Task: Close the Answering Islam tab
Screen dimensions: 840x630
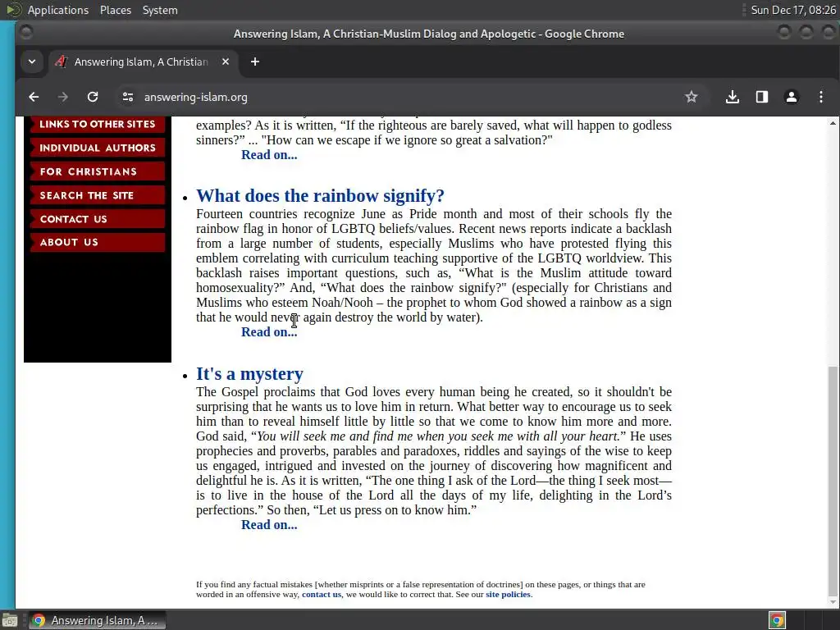Action: click(226, 62)
